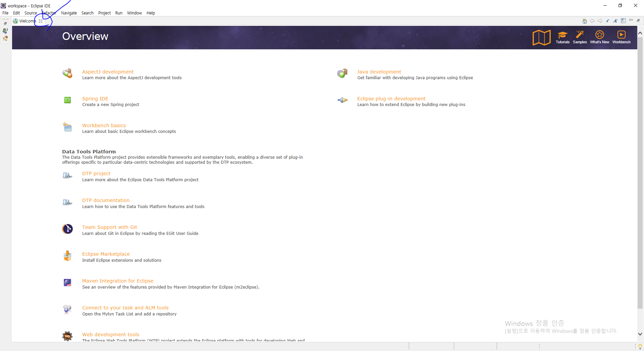Open the Eclipse Marketplace link
The height and width of the screenshot is (351, 644).
pos(106,254)
